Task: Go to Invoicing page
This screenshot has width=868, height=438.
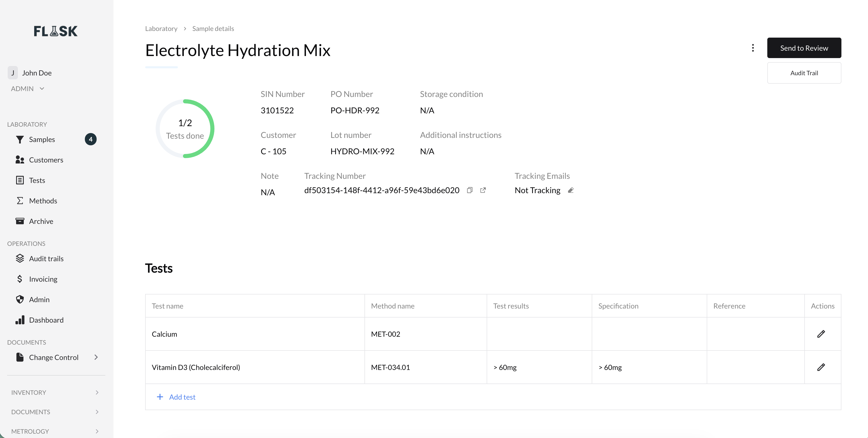Action: [x=43, y=279]
